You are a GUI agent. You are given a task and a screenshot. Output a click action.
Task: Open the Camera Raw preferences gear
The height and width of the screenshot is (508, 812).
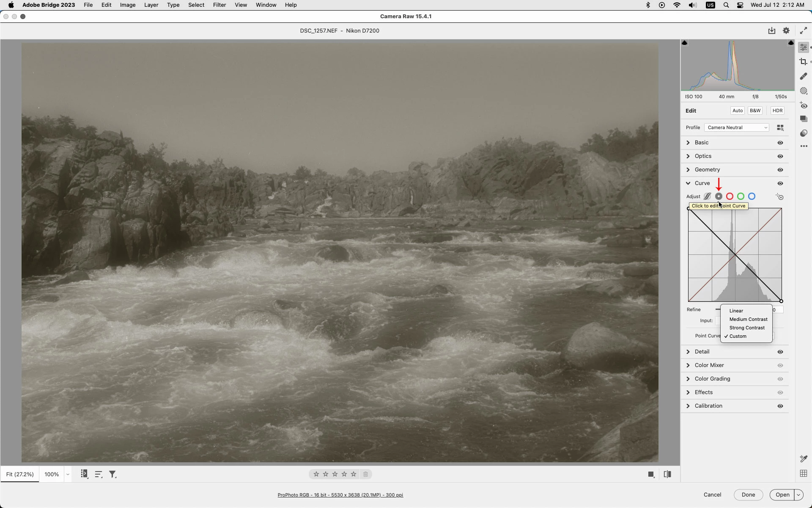click(x=786, y=30)
